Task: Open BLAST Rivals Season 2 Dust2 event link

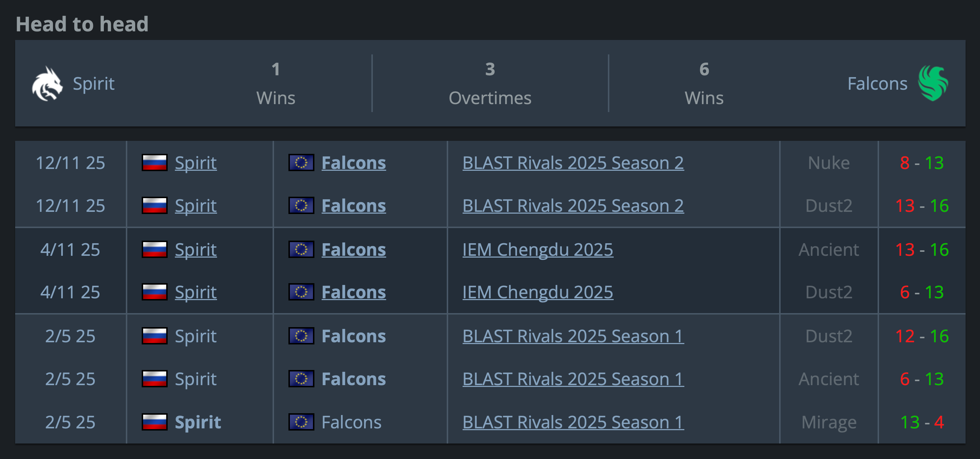Action: coord(573,206)
